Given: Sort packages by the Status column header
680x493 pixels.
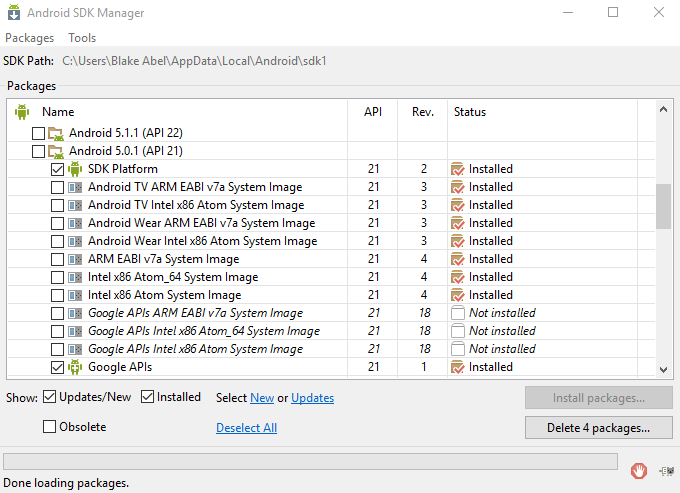Looking at the screenshot, I should pos(470,112).
